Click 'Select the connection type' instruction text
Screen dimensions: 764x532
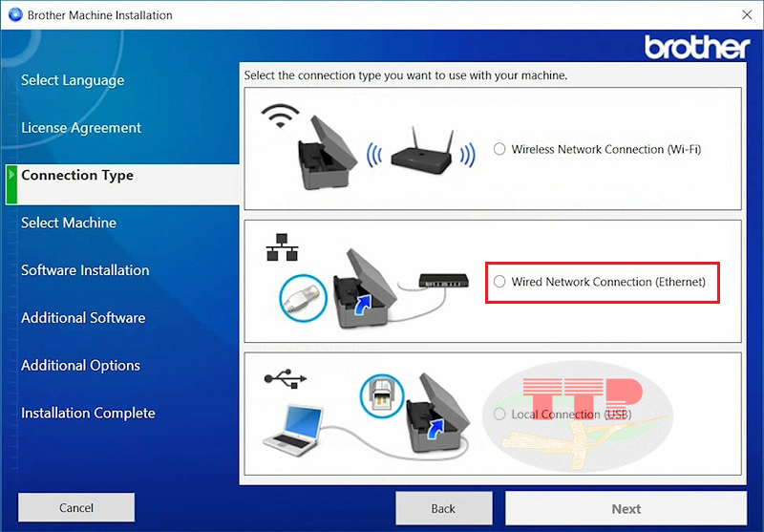405,75
